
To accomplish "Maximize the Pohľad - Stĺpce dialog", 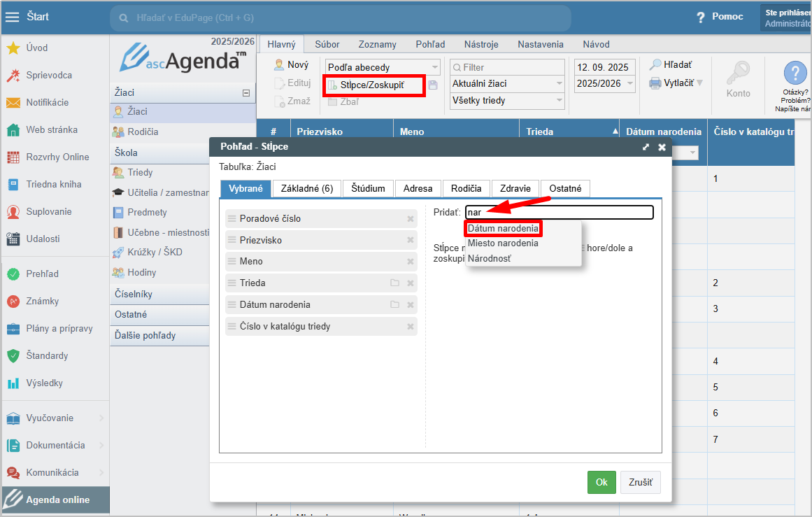I will (646, 148).
